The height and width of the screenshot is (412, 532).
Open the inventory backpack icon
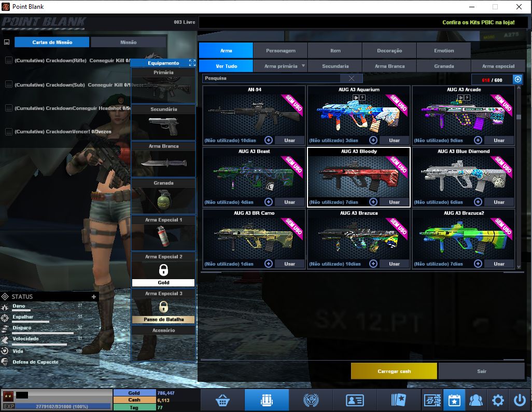[267, 401]
